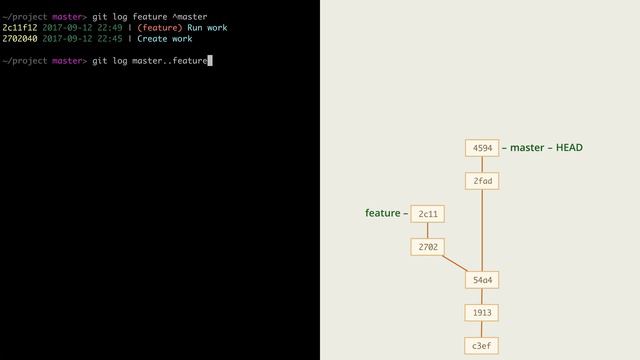Click the 'Create work' commit message
Image resolution: width=640 pixels, height=360 pixels.
164,39
